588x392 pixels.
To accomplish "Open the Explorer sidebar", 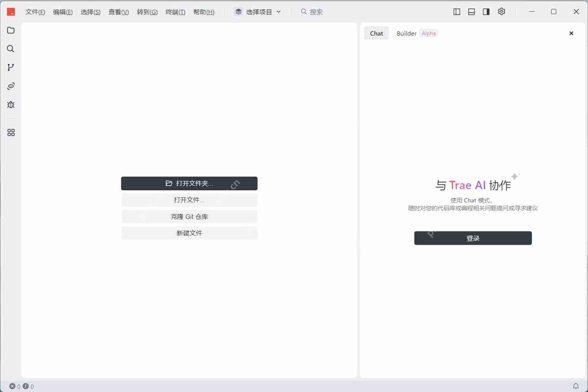I will pos(11,30).
